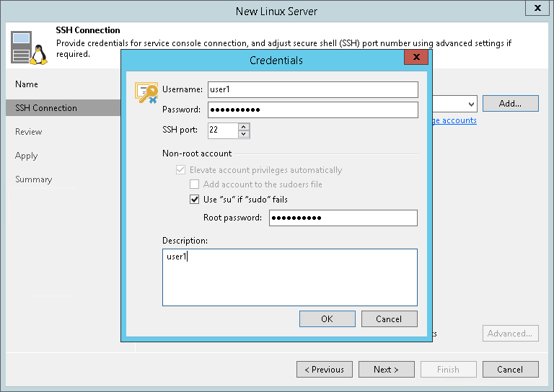
Task: Click inside the SSH port field
Action: pyautogui.click(x=223, y=130)
